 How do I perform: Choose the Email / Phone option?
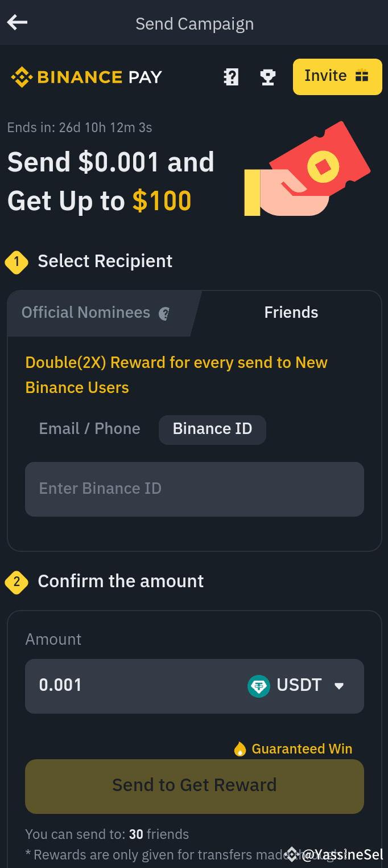coord(89,429)
